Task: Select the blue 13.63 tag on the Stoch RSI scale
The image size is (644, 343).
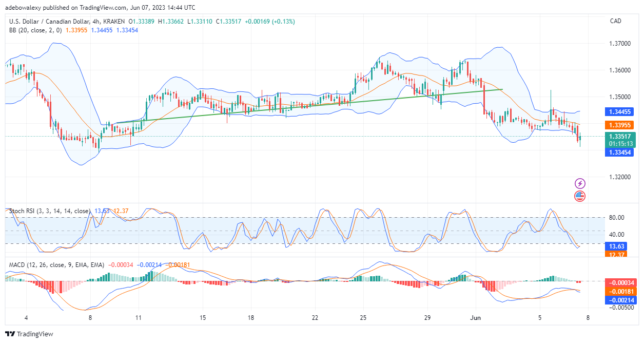Action: click(x=616, y=246)
